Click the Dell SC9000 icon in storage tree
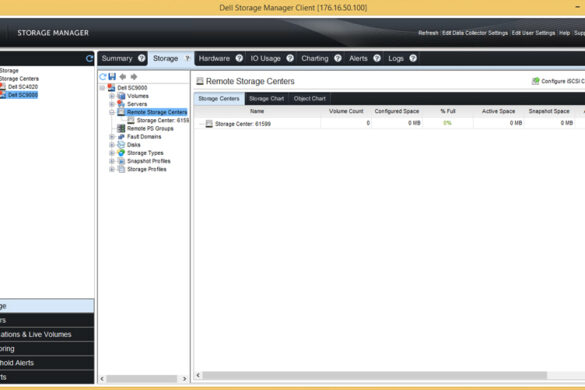Image resolution: width=585 pixels, height=390 pixels. (111, 88)
